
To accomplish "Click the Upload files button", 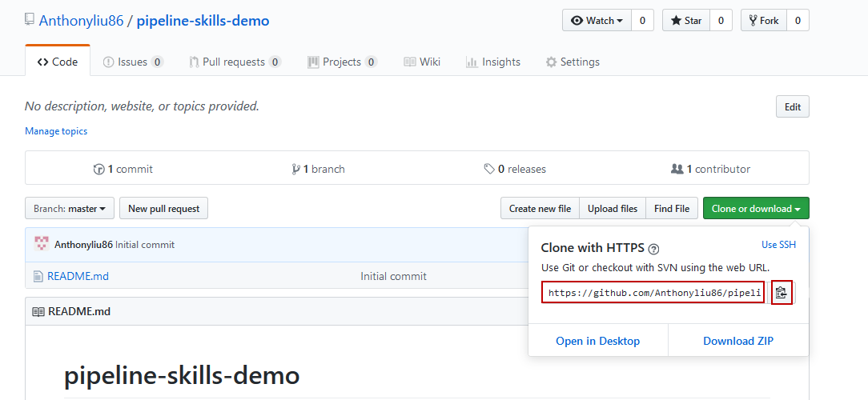I will [x=613, y=209].
